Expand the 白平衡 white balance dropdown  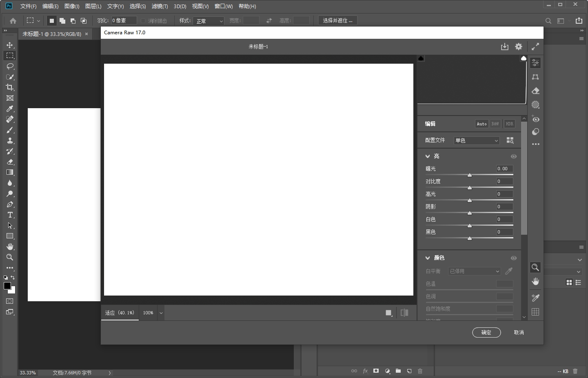pos(475,271)
